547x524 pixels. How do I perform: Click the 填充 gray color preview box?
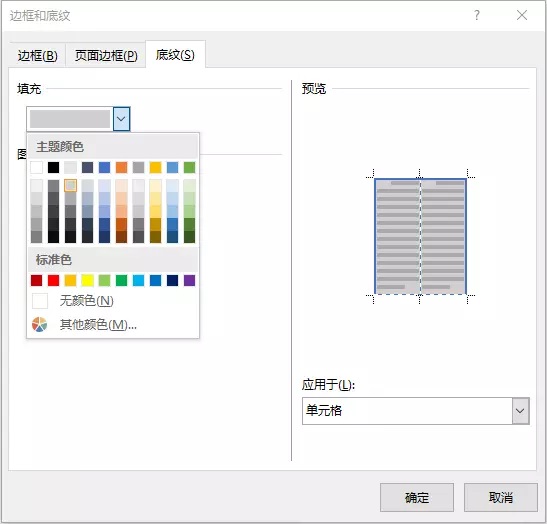[70, 119]
